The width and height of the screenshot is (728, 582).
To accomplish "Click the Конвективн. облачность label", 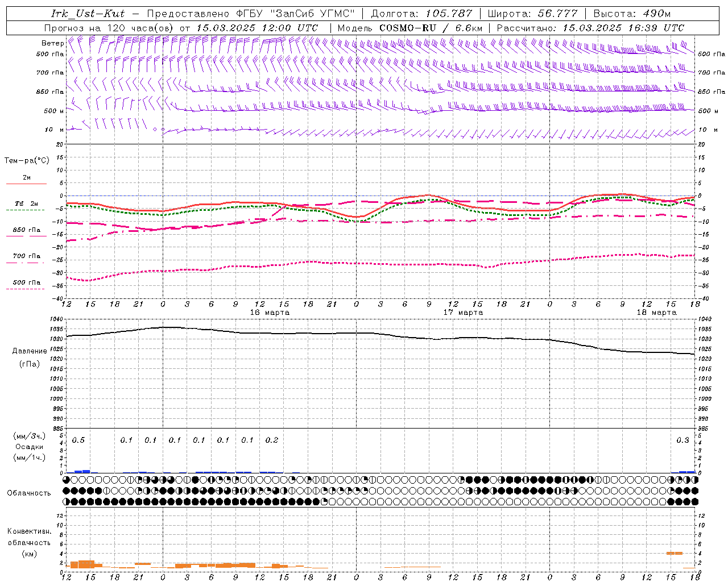I will pos(29,537).
